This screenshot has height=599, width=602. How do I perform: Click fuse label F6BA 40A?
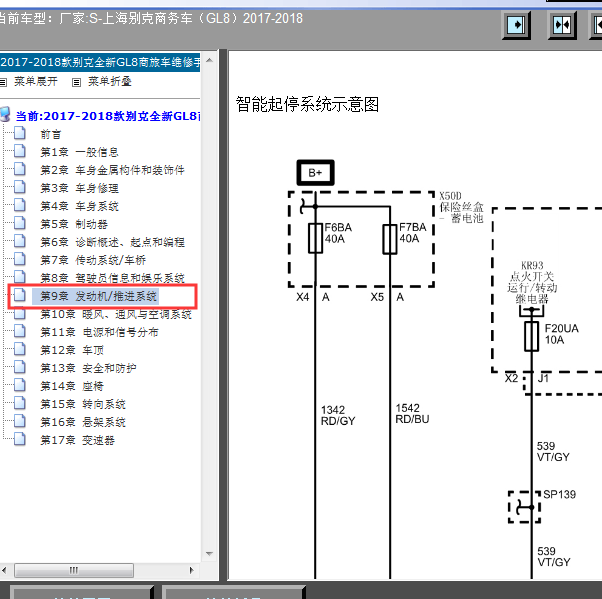(338, 233)
